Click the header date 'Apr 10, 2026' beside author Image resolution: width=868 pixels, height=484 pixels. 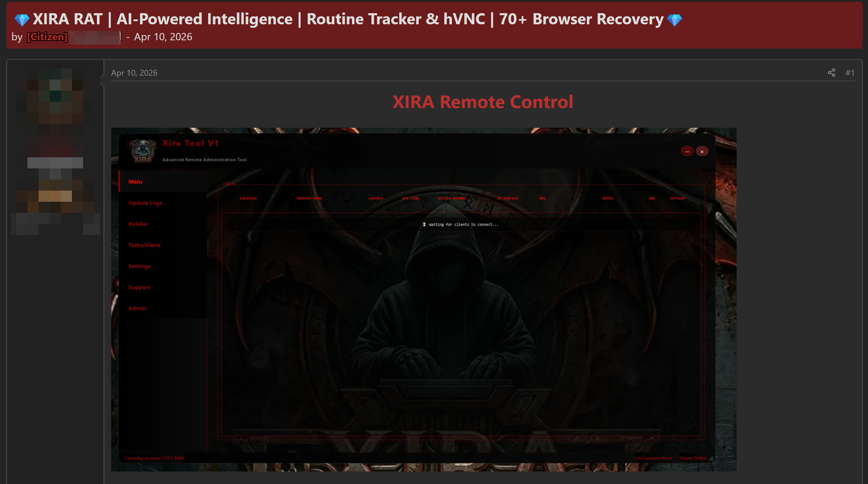163,37
